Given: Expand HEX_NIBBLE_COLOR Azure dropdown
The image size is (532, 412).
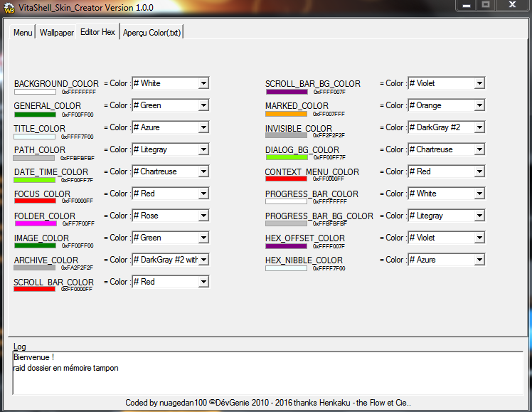Looking at the screenshot, I should (x=479, y=260).
